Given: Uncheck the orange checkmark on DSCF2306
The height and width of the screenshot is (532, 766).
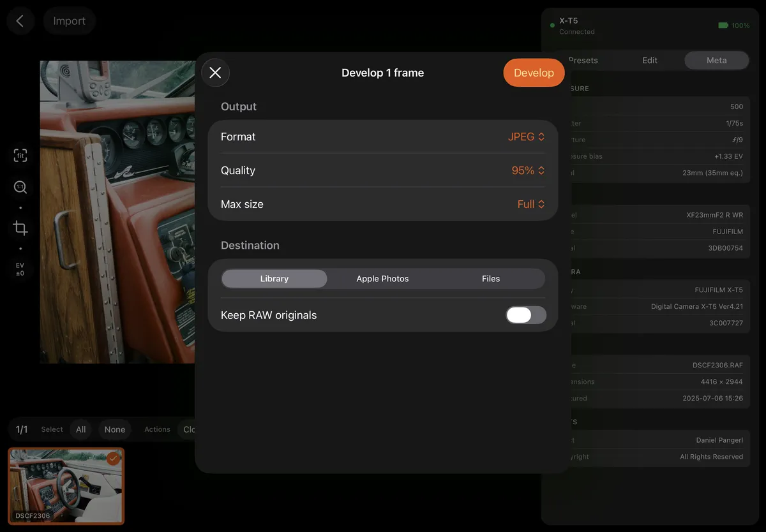Looking at the screenshot, I should coord(114,458).
